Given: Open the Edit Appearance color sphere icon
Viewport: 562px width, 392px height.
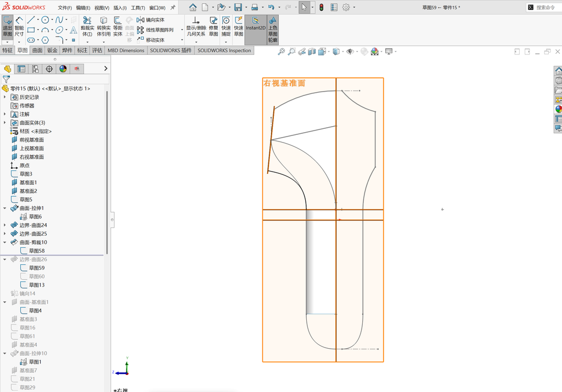Looking at the screenshot, I should (x=374, y=52).
